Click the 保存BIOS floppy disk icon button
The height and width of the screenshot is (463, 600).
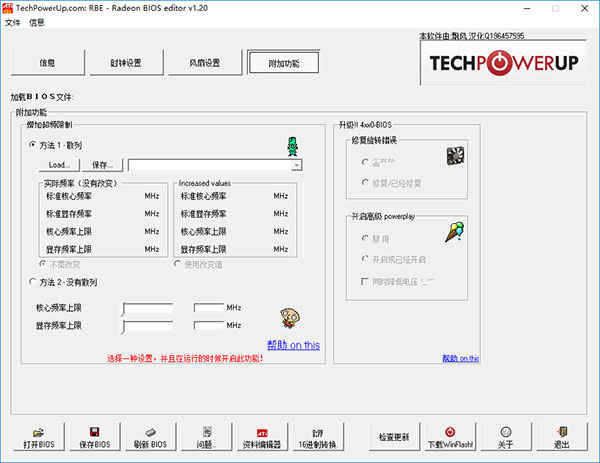(x=95, y=437)
